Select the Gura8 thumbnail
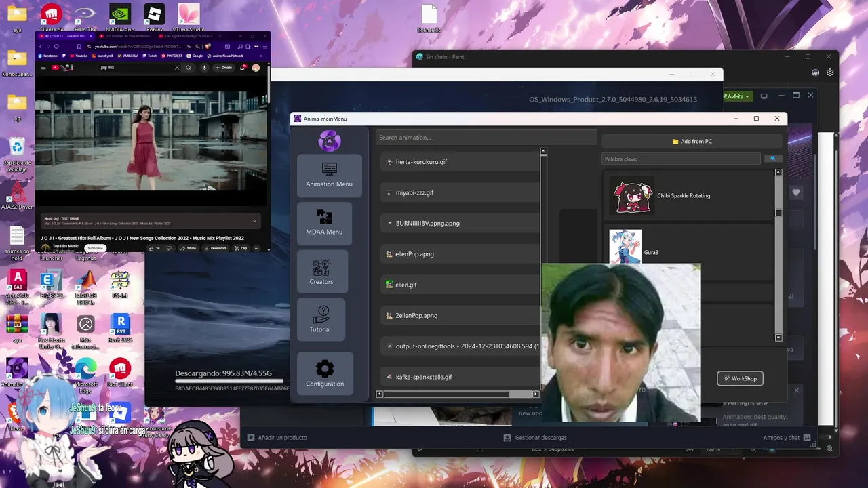 (625, 247)
